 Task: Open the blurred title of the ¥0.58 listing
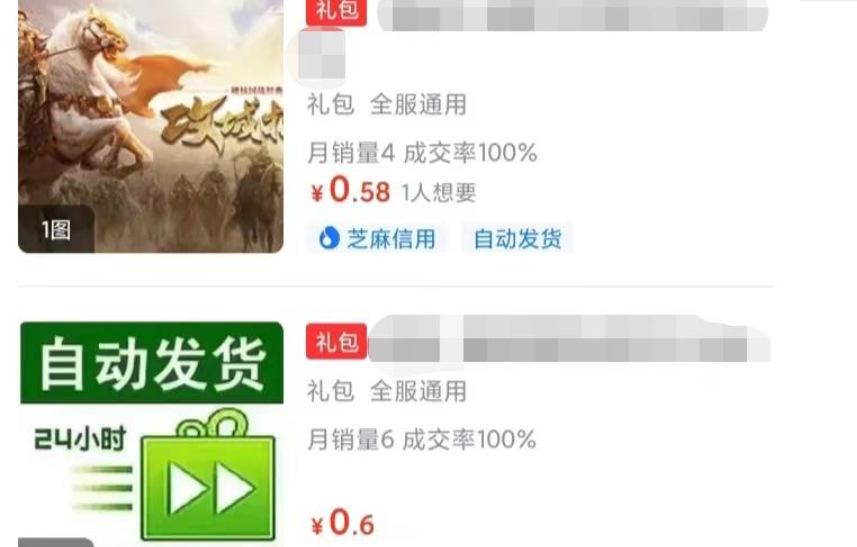pyautogui.click(x=573, y=15)
